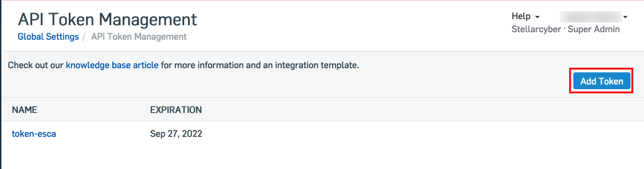Click the dark sidebar strip on left edge

[x=0, y=84]
